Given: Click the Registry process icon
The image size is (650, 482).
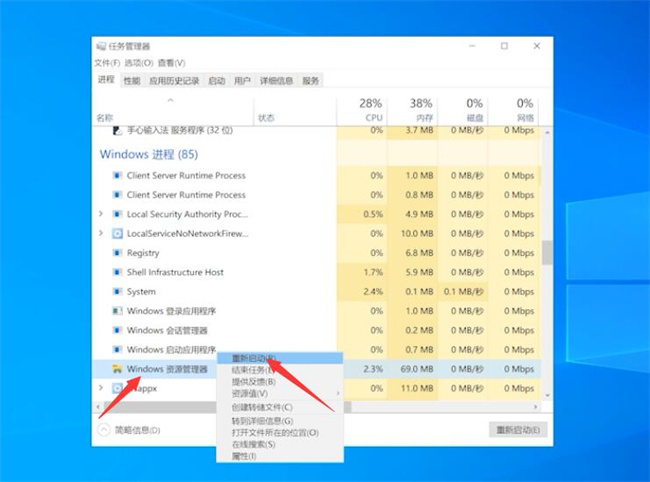Looking at the screenshot, I should [117, 253].
